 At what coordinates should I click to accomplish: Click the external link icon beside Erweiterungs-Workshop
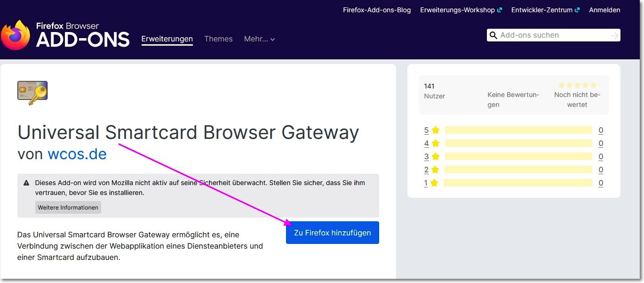500,10
